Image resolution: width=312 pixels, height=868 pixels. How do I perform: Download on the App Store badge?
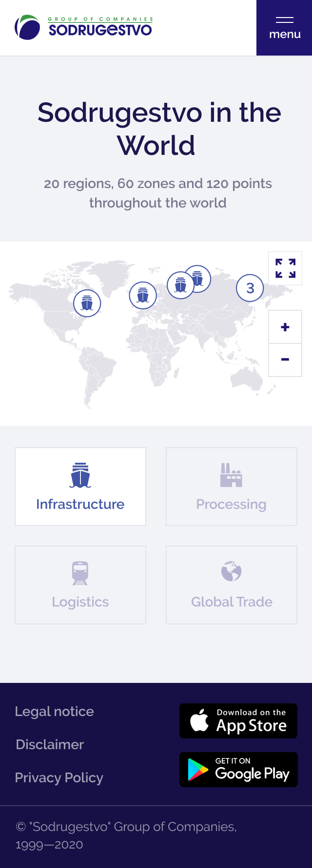[238, 721]
